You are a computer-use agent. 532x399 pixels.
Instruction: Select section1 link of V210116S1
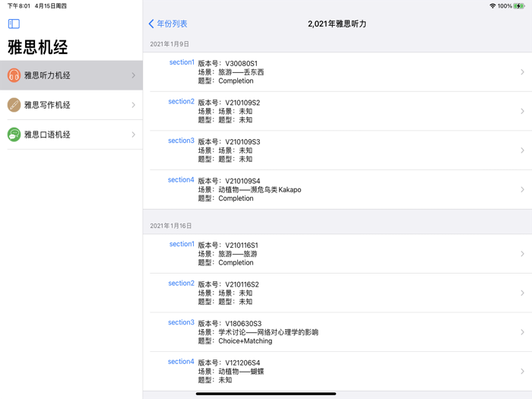tap(182, 244)
